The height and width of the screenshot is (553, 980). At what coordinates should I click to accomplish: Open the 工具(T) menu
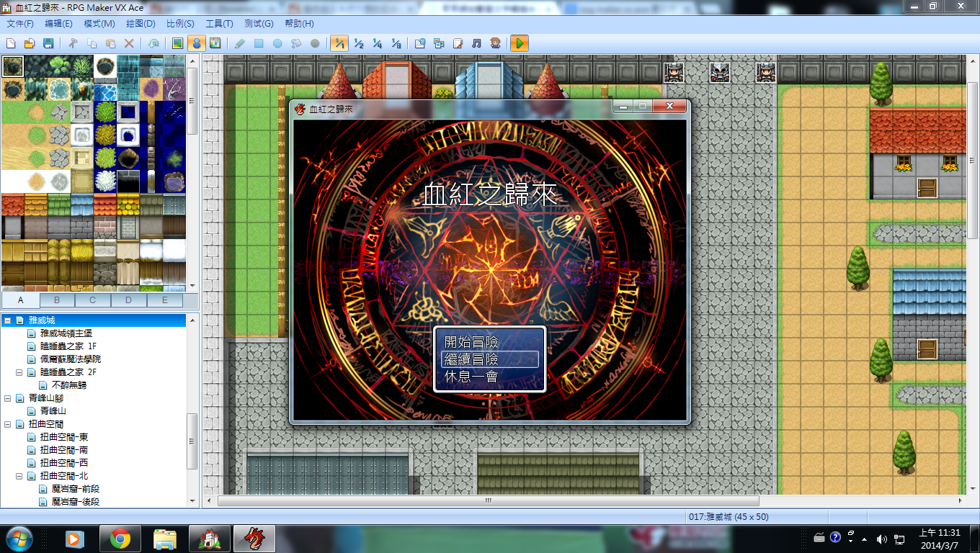click(219, 24)
